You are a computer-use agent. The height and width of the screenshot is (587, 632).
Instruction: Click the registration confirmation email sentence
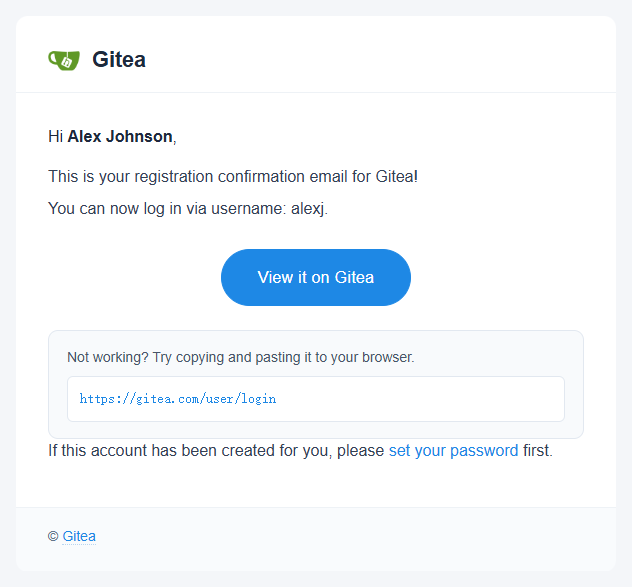[233, 177]
